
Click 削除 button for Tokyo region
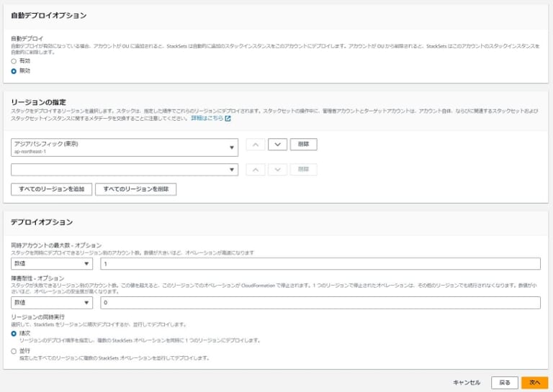(303, 145)
